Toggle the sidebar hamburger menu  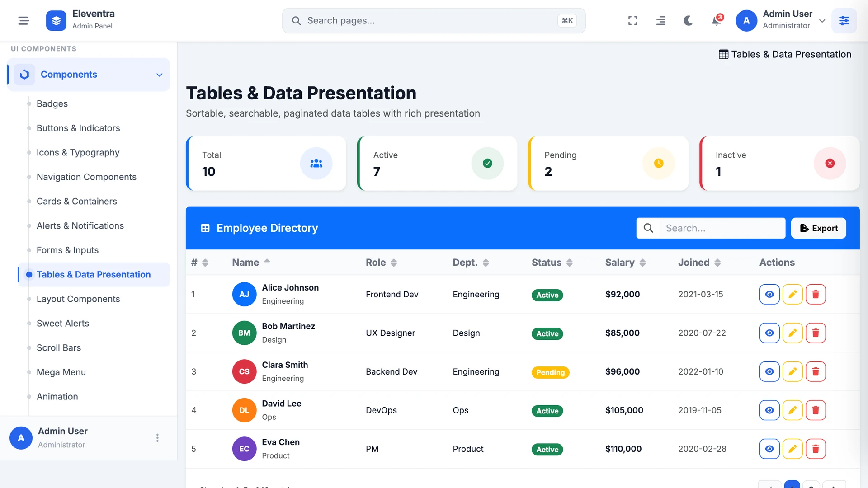[x=24, y=21]
